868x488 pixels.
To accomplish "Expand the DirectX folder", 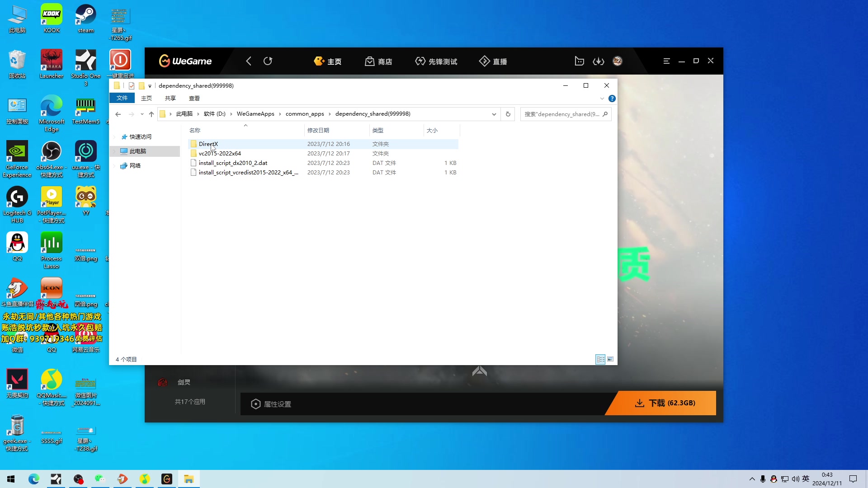I will pyautogui.click(x=209, y=144).
